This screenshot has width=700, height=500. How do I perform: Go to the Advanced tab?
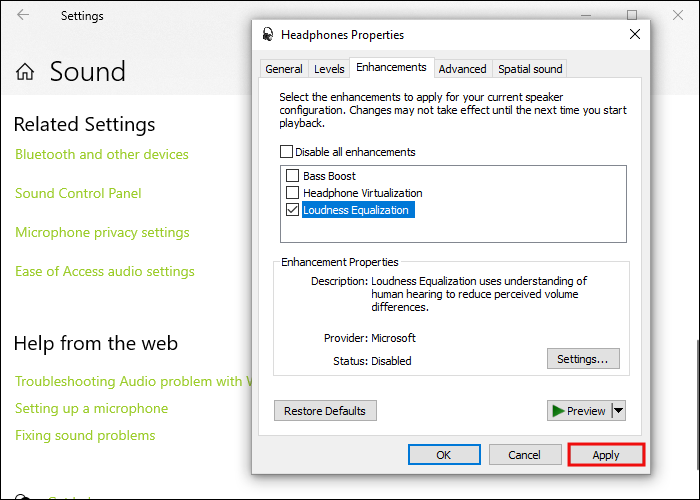[462, 69]
